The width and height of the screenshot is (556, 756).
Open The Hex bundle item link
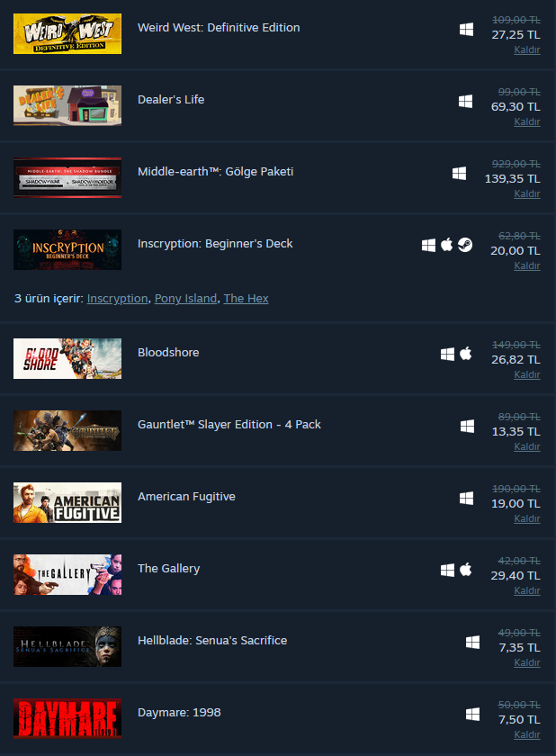(246, 299)
